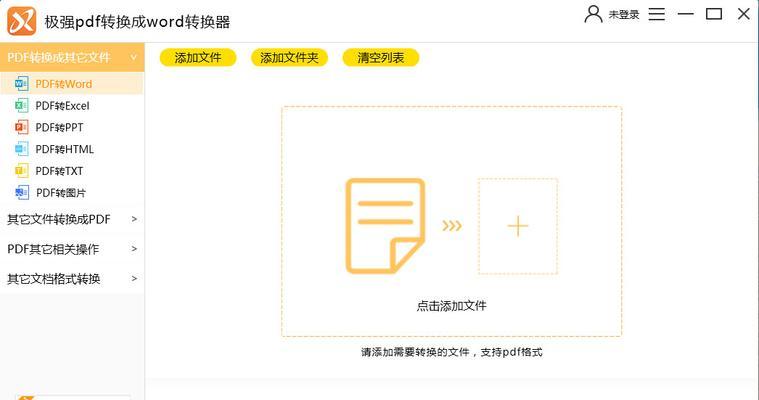
Task: Click the plus icon in dashed box
Action: 517,226
